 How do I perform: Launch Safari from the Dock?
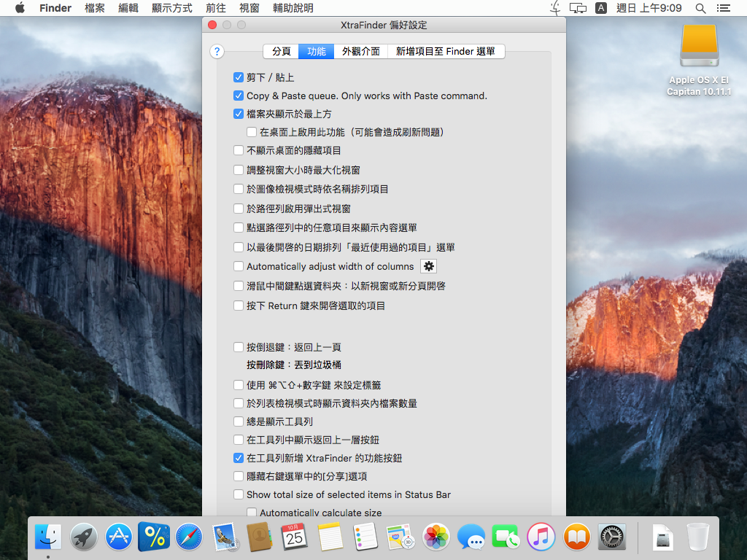(x=189, y=537)
